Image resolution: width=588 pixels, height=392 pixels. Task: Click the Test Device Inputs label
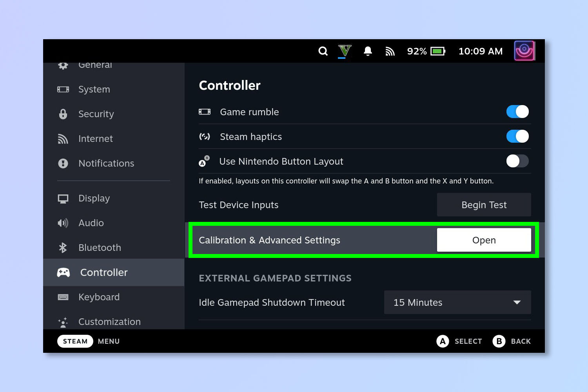click(x=239, y=205)
